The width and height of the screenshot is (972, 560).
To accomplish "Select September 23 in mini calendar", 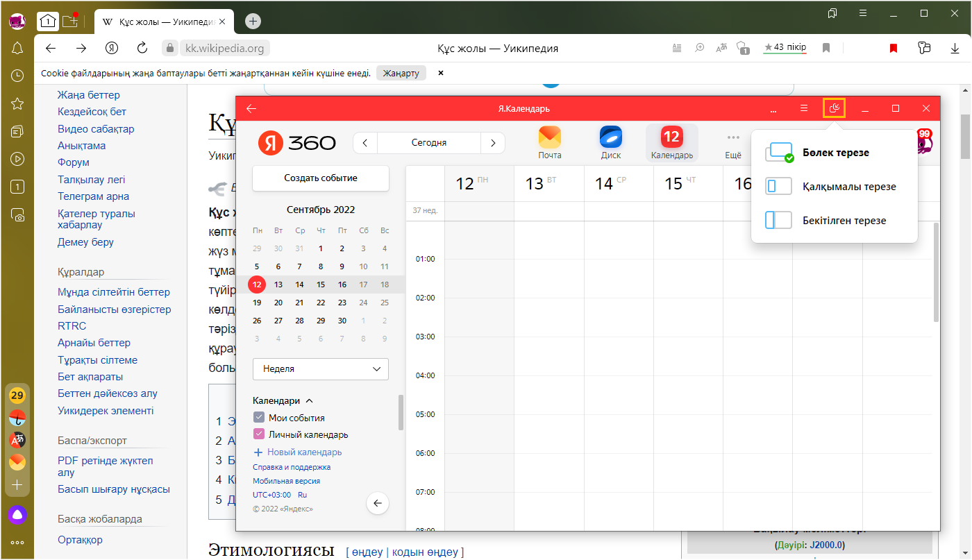I will (342, 303).
